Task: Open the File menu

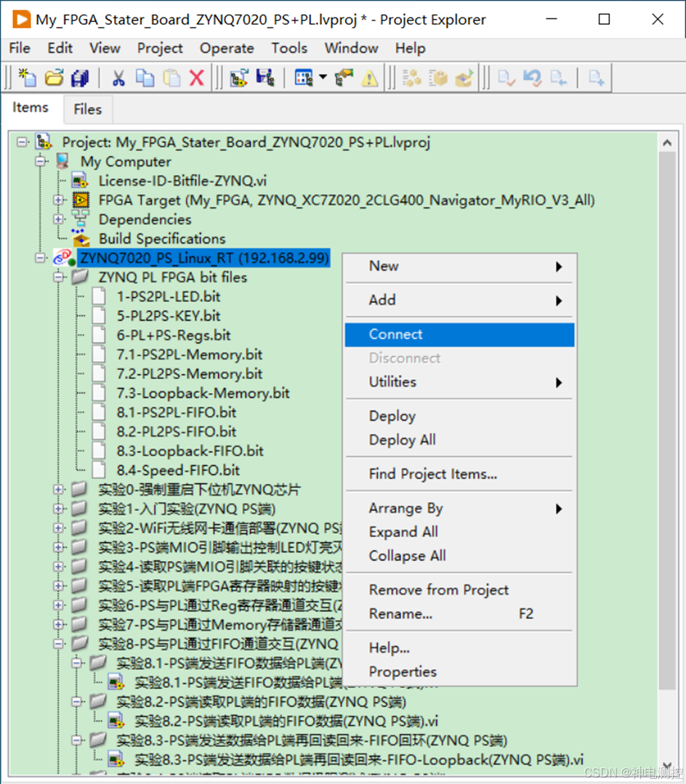Action: [20, 48]
